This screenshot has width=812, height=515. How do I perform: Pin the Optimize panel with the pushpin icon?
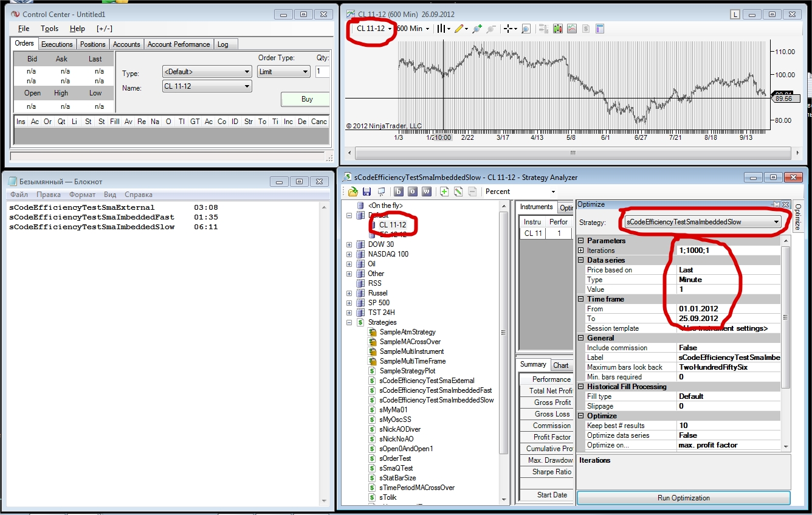[776, 205]
